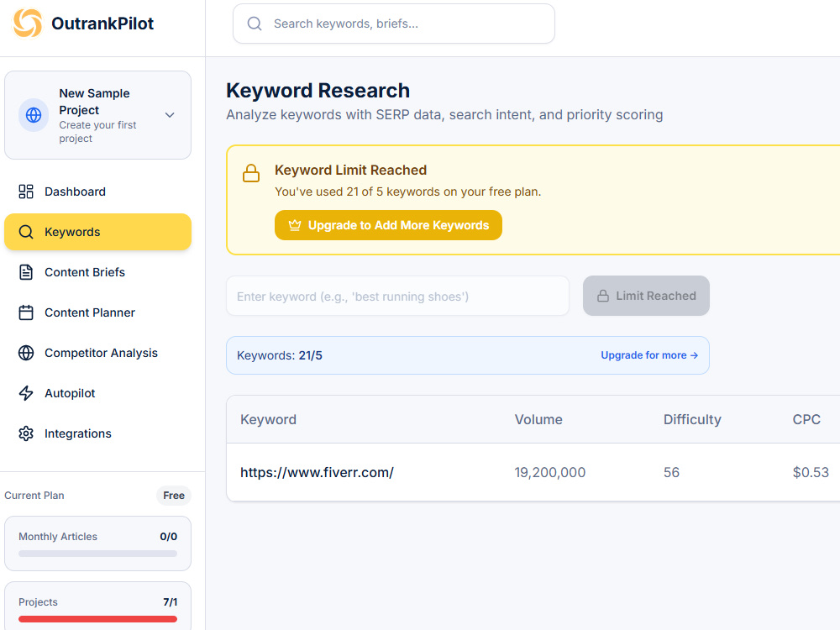Select the https://www.fiverr.com/ keyword row
Screen dimensions: 840x630
coord(533,472)
